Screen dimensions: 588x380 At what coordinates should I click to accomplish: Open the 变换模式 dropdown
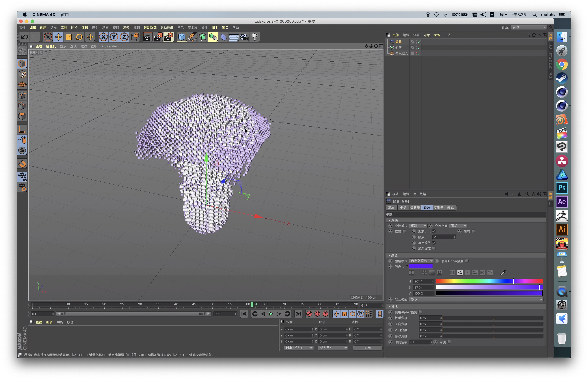418,226
